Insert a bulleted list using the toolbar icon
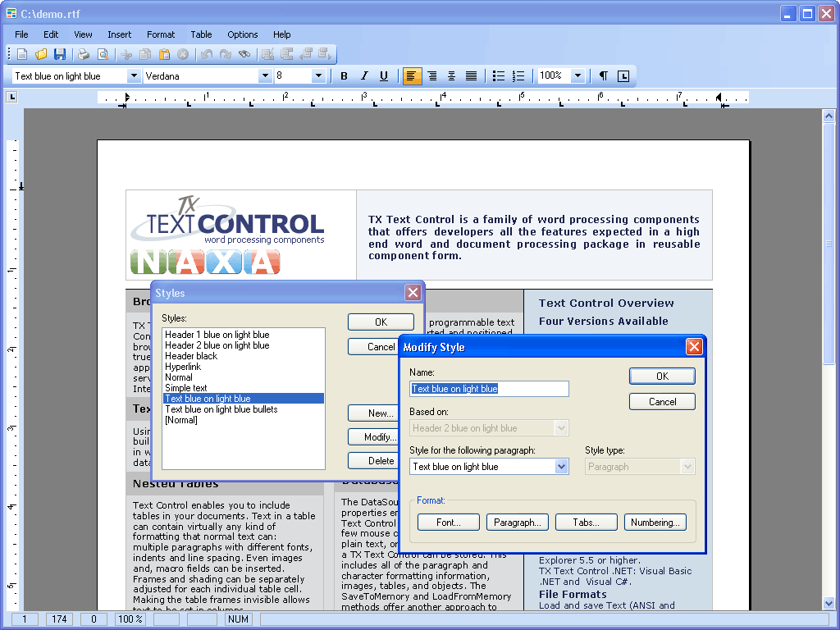The image size is (840, 630). click(x=499, y=76)
